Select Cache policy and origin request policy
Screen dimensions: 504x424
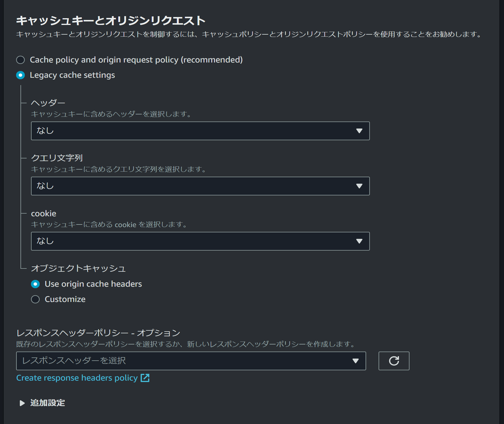coord(20,60)
